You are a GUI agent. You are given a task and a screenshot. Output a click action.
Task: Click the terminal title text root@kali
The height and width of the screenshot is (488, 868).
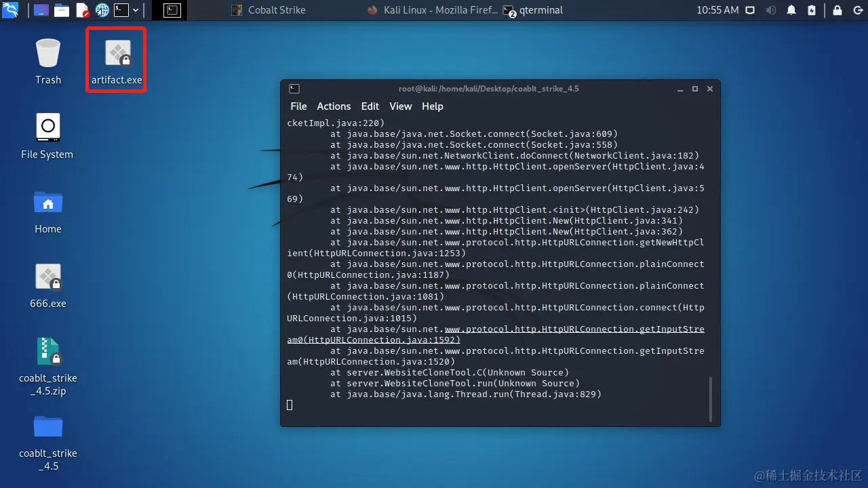click(489, 89)
